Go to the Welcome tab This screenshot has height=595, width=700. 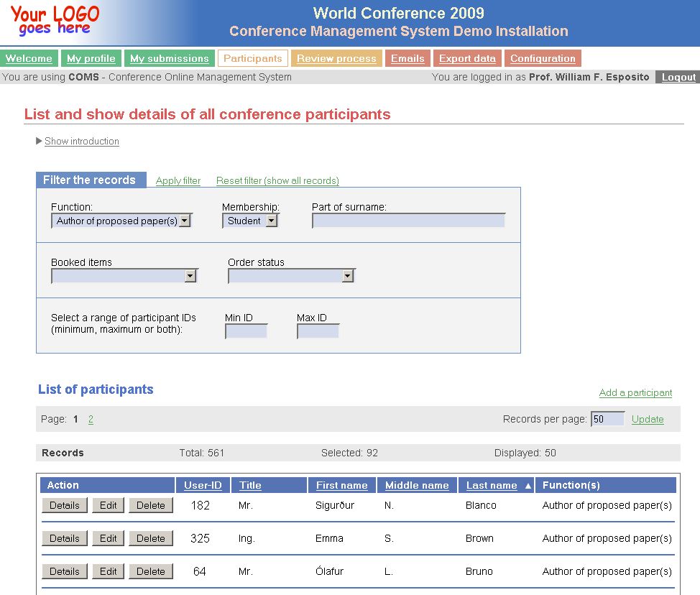click(x=29, y=58)
